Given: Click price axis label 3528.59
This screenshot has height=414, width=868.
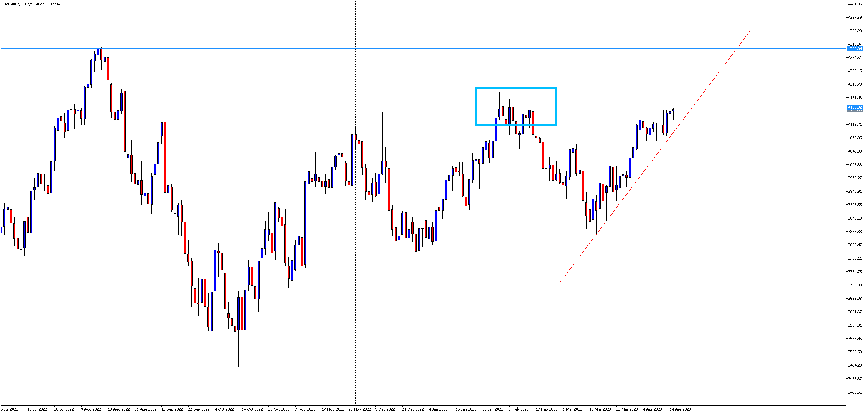Looking at the screenshot, I should (x=855, y=352).
